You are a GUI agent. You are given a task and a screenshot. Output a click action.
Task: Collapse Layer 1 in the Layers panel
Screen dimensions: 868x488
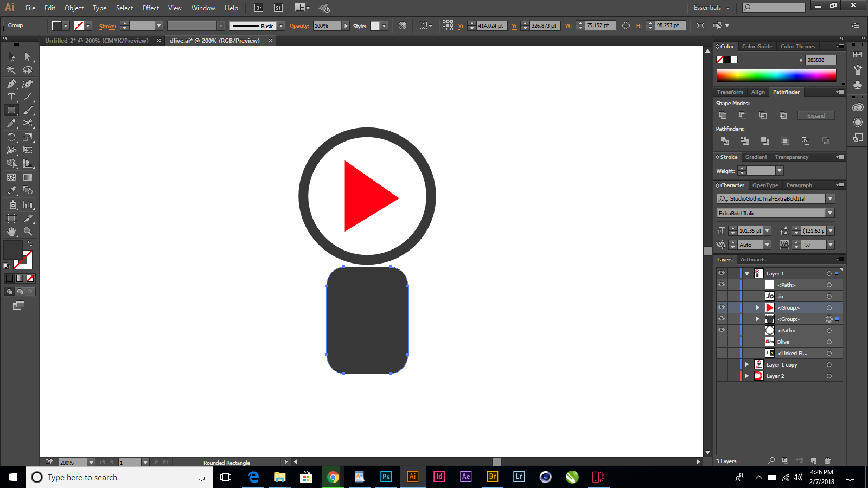748,273
